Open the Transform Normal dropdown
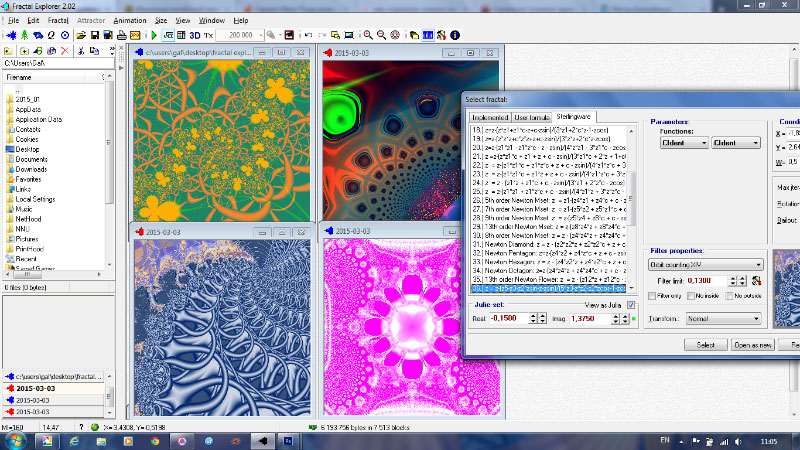Viewport: 800px width, 450px height. pyautogui.click(x=723, y=319)
